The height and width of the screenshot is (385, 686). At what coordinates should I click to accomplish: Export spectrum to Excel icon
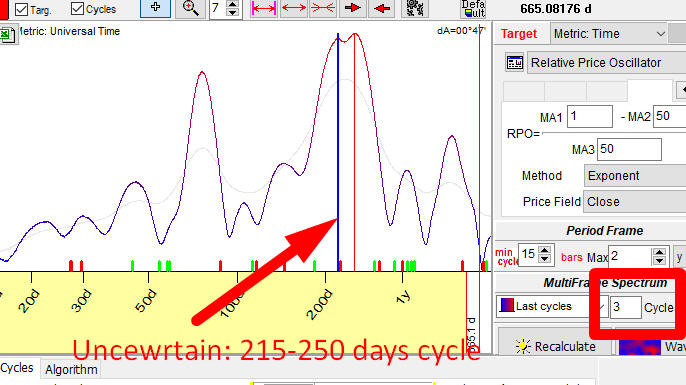[7, 35]
